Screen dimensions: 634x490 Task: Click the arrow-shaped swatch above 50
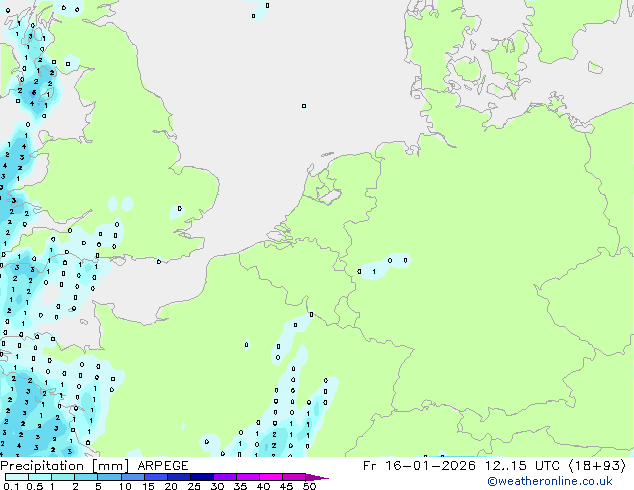pyautogui.click(x=317, y=477)
